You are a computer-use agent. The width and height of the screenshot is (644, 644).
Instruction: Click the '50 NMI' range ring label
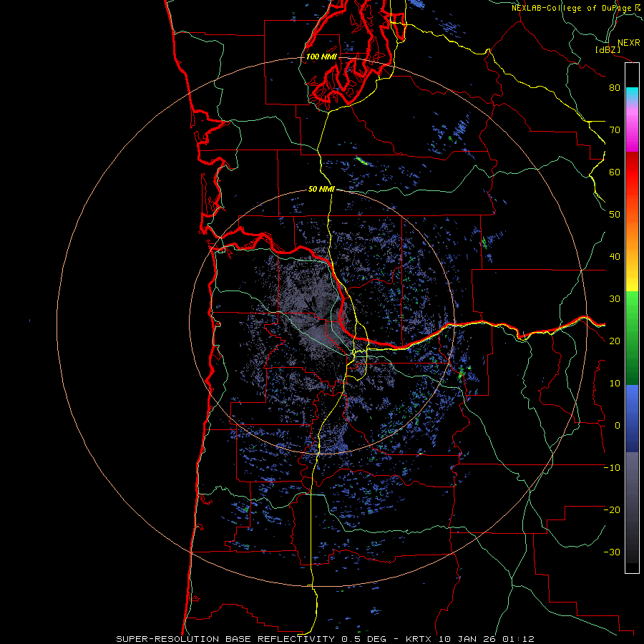[321, 190]
